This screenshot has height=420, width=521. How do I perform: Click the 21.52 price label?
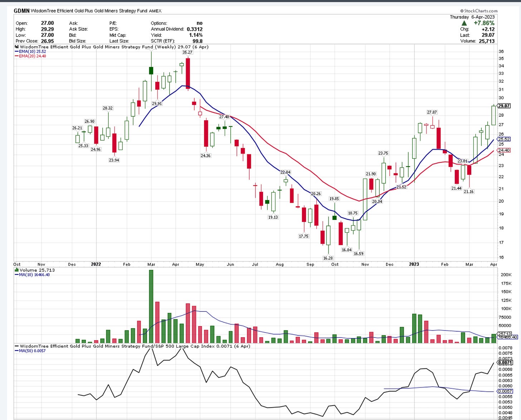coord(401,187)
